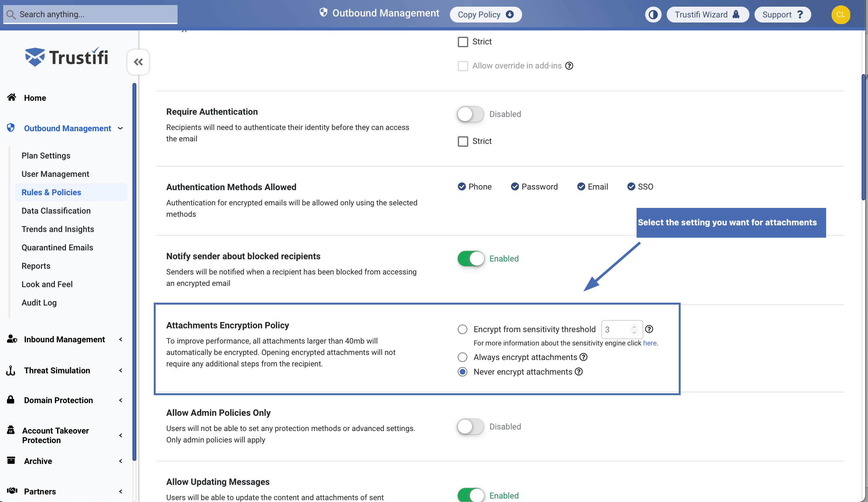
Task: Open Plan Settings in sidebar
Action: tap(46, 156)
